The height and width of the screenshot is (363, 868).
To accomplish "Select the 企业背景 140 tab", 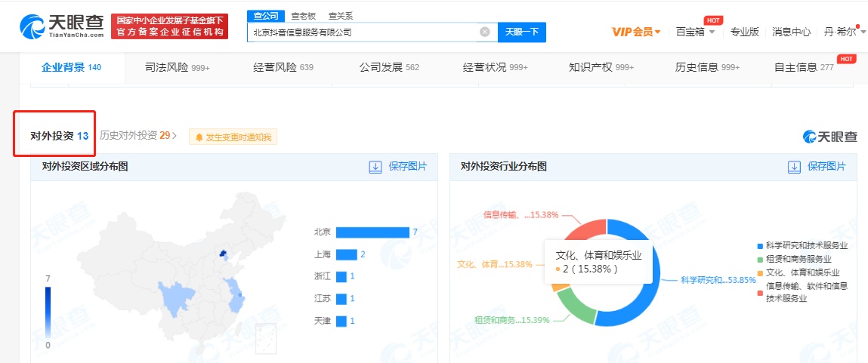I will pos(72,67).
